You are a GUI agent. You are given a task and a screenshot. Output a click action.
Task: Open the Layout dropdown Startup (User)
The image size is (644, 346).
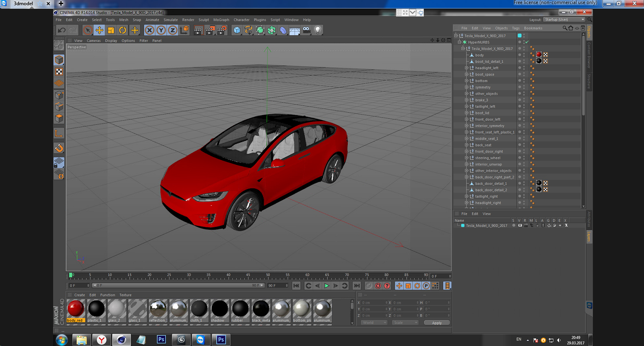[564, 19]
